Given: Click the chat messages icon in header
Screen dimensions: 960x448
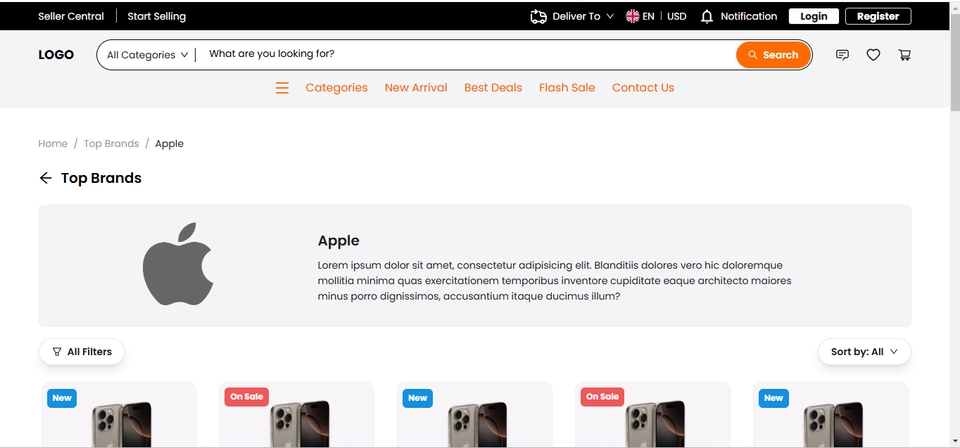Looking at the screenshot, I should click(x=842, y=55).
